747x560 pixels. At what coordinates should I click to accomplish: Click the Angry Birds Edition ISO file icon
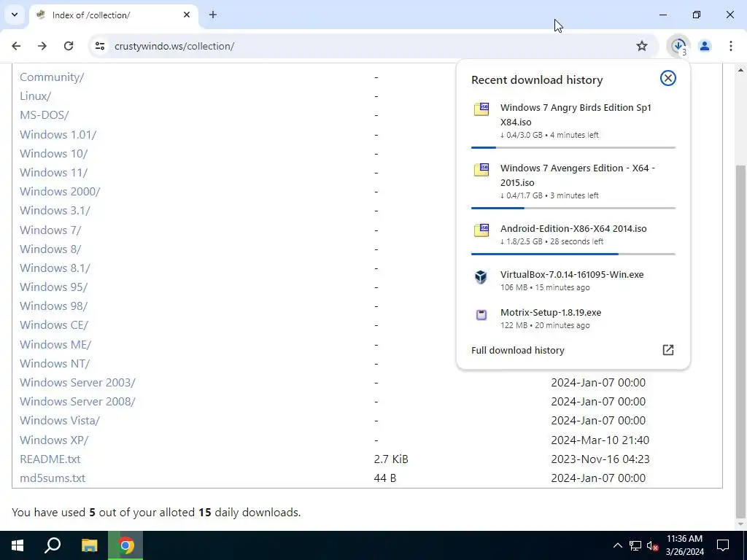(481, 109)
